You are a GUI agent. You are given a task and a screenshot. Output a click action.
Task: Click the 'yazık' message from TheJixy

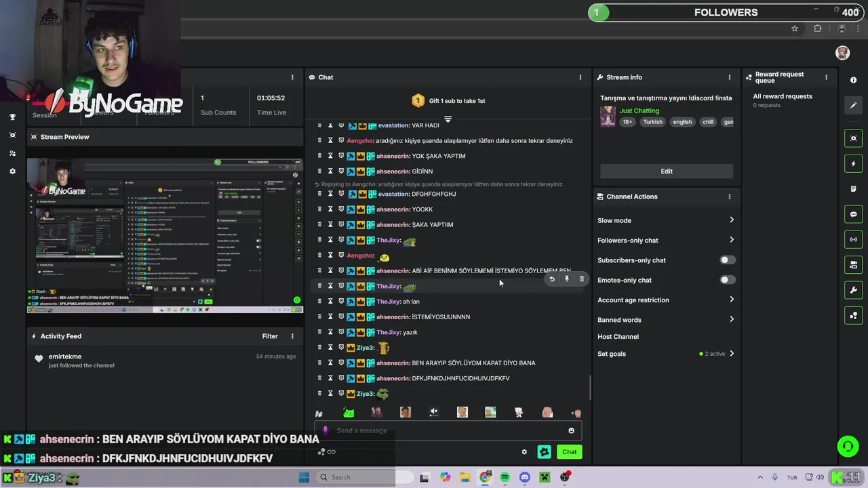[x=410, y=332]
